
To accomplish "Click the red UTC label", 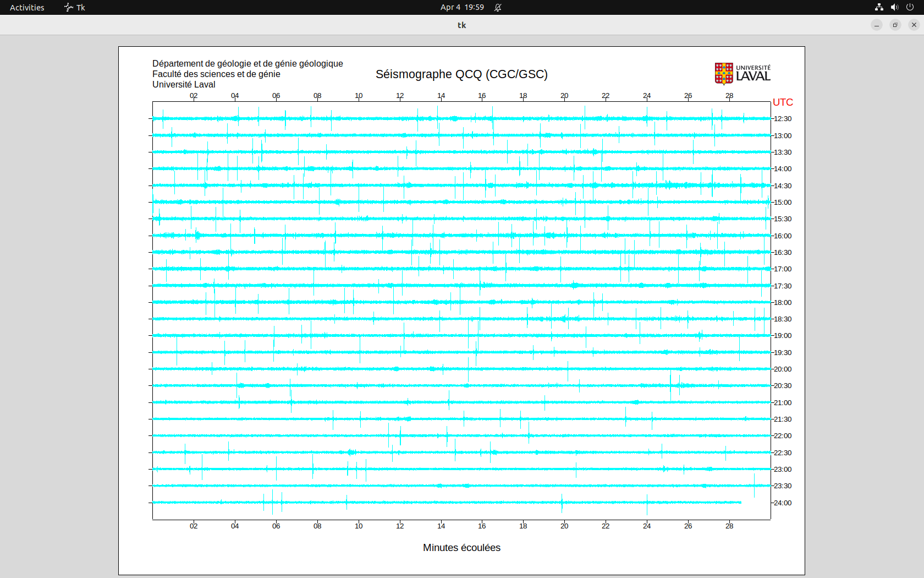I will (x=783, y=102).
